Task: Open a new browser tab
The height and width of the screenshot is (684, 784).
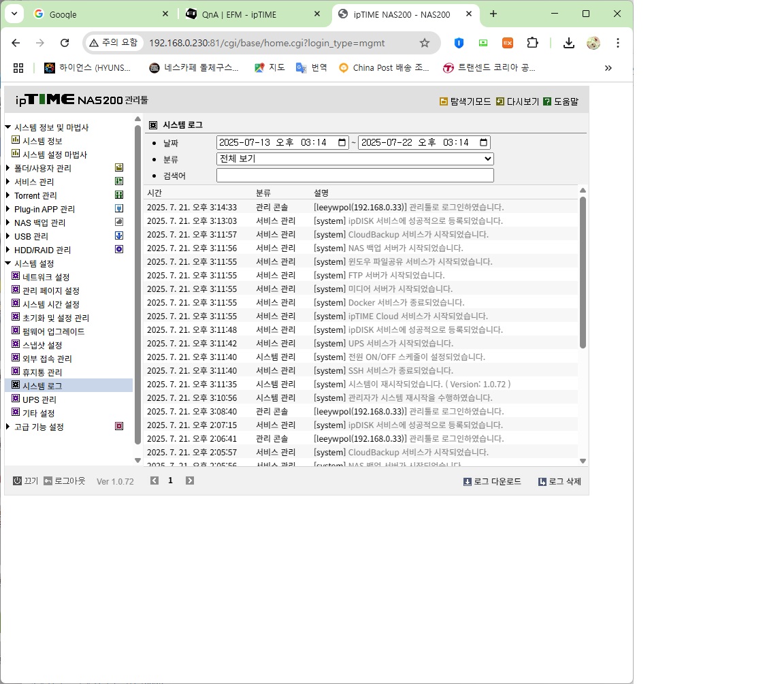Action: click(x=493, y=14)
